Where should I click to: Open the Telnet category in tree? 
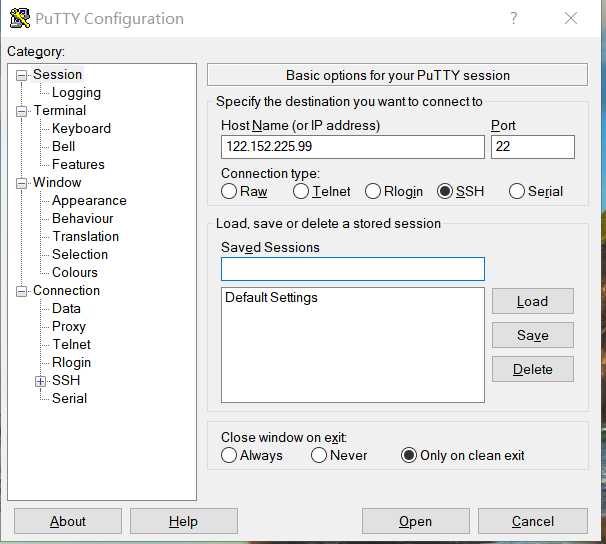[72, 344]
